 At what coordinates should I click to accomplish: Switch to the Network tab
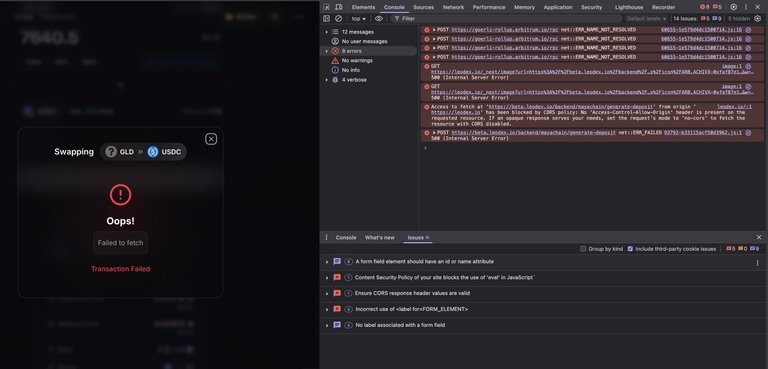pos(453,7)
